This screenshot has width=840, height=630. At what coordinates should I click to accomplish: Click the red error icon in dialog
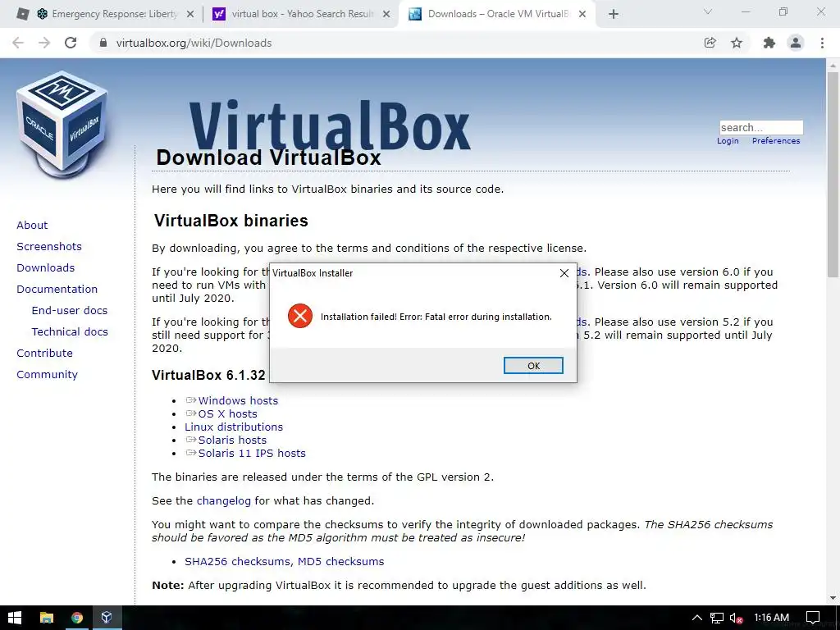[300, 316]
